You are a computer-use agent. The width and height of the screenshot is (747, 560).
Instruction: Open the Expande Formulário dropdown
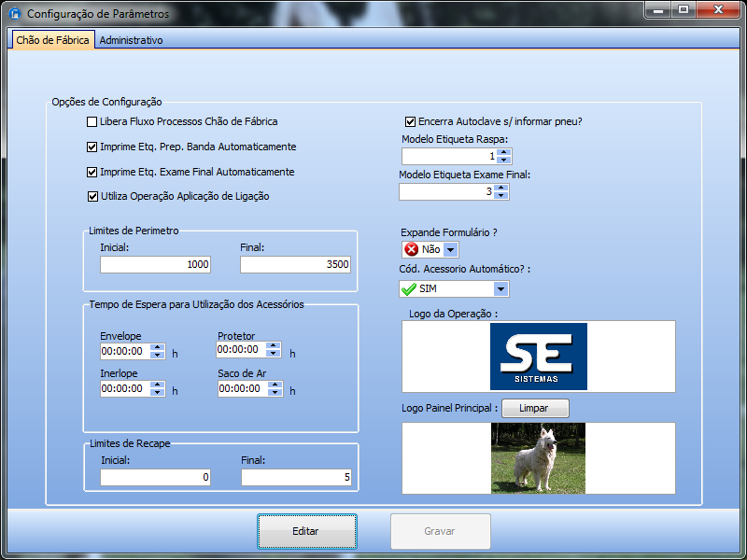click(x=451, y=249)
